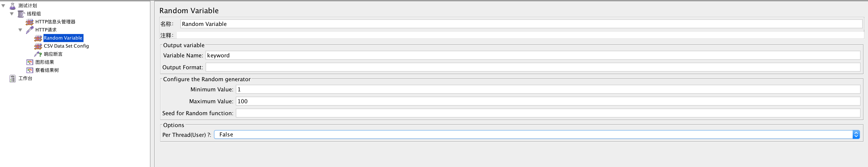Click the HTTP header manager icon
The image size is (868, 167).
click(30, 22)
